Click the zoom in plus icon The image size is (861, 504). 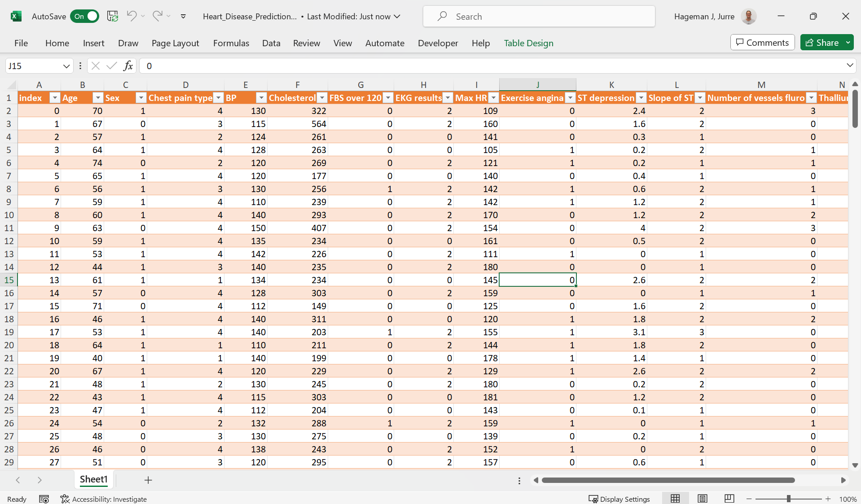(828, 499)
